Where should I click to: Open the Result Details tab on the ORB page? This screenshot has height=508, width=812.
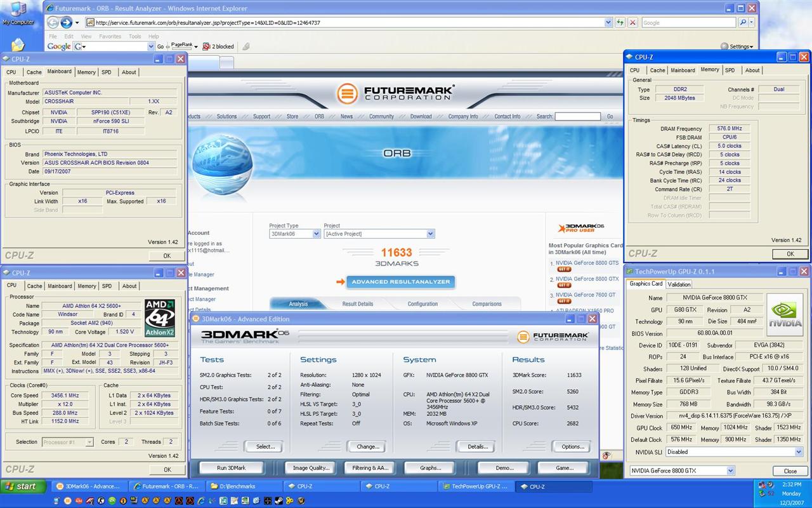358,304
